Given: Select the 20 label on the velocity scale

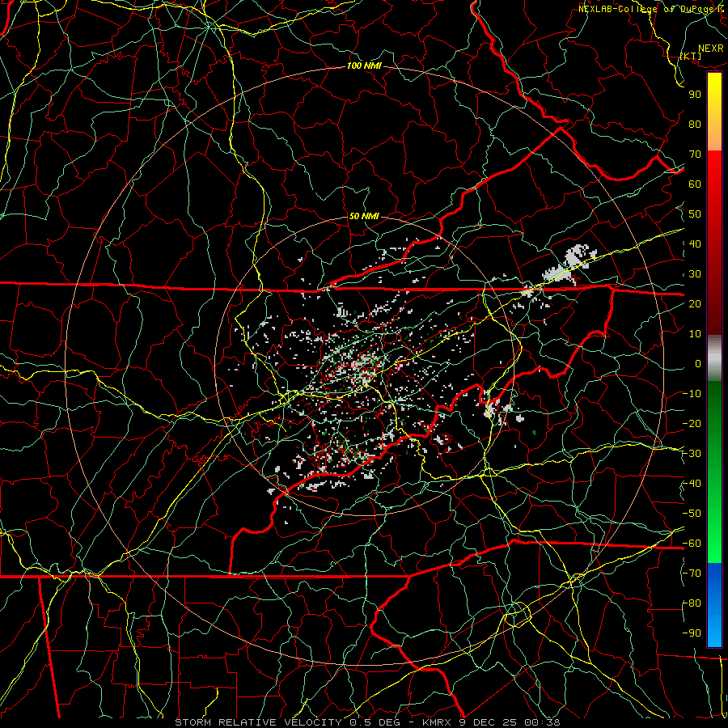Looking at the screenshot, I should (x=695, y=303).
